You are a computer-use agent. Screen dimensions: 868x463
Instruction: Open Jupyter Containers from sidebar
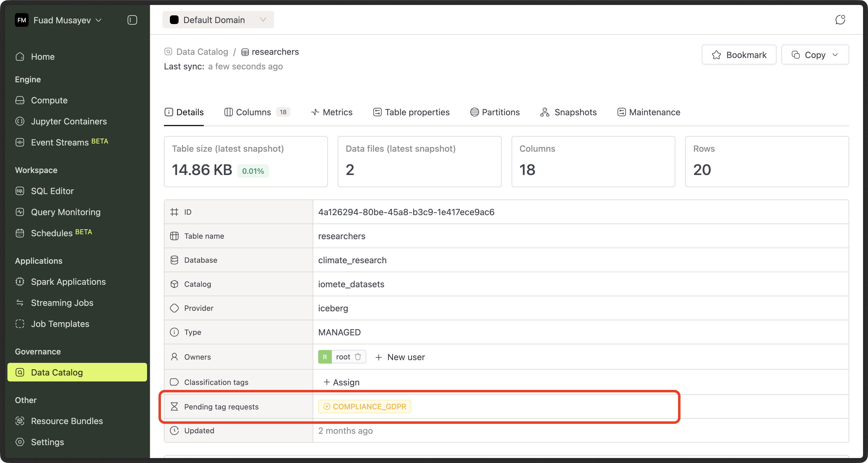point(69,121)
